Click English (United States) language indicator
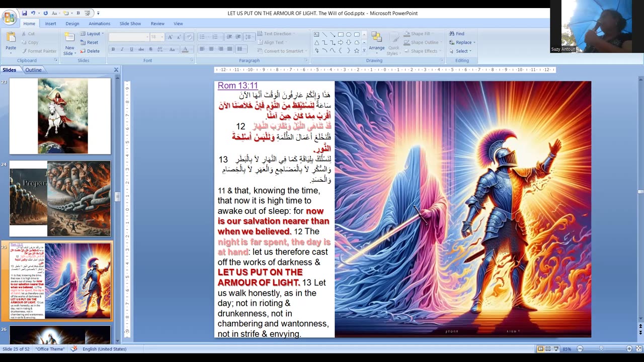 coord(105,349)
